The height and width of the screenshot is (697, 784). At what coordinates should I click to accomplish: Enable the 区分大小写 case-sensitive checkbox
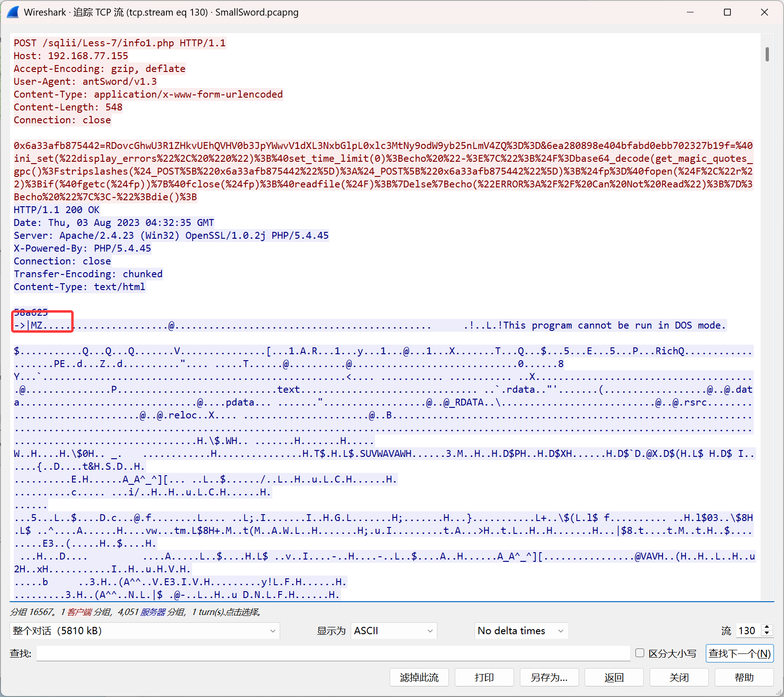pos(640,653)
